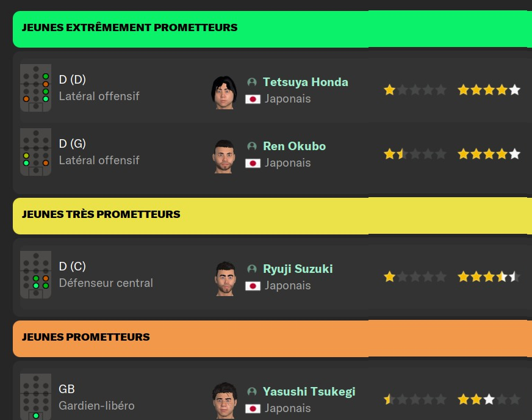Click Ren Okubo's position pitch icon
532x420 pixels.
[35, 153]
